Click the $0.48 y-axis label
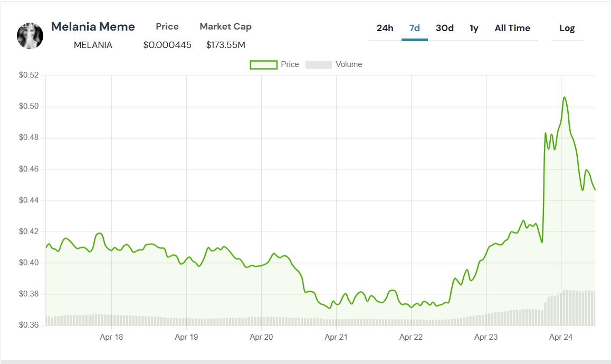Screen dimensions: 611x364 click(29, 138)
